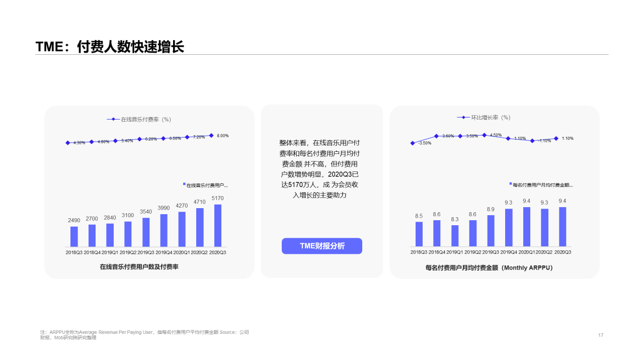Click the 2018Q3 axis label in the ARPPU chart
The height and width of the screenshot is (362, 644).
(x=419, y=252)
